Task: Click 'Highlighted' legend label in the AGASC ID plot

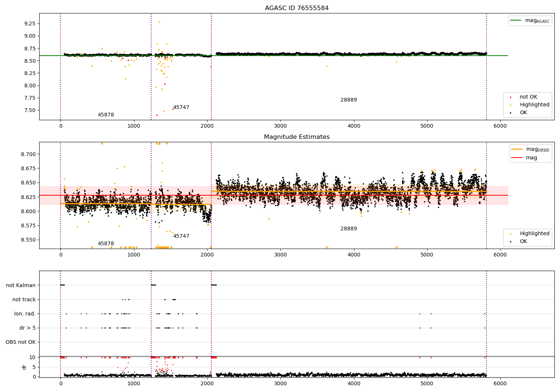Action: (535, 105)
